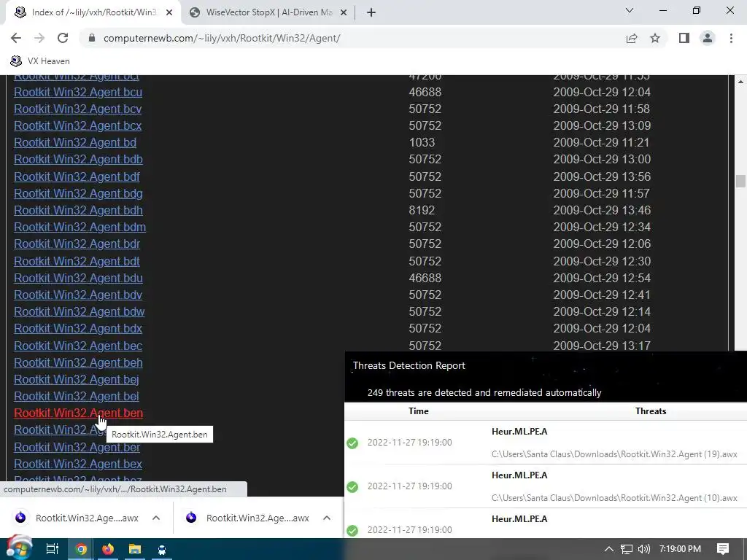Image resolution: width=747 pixels, height=560 pixels.
Task: Select Rootkit.Win32.Agent.bdm link
Action: click(80, 227)
